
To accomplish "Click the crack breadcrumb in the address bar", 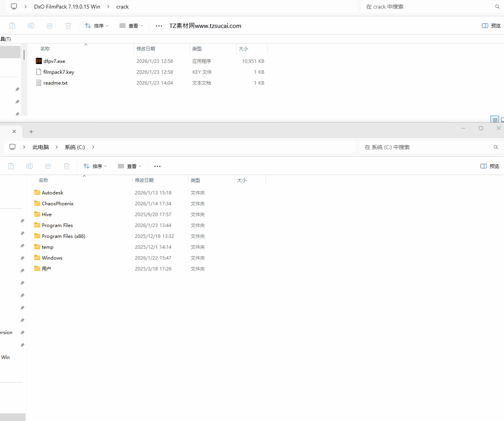I will click(x=123, y=7).
